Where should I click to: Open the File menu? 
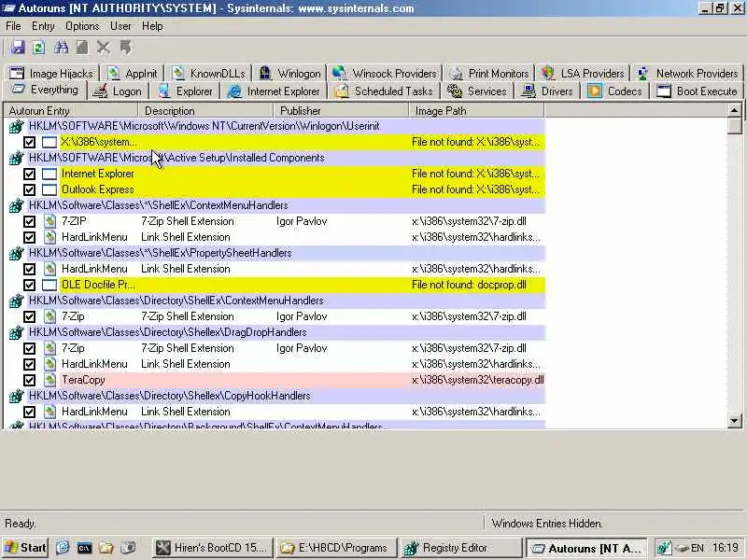pyautogui.click(x=13, y=26)
